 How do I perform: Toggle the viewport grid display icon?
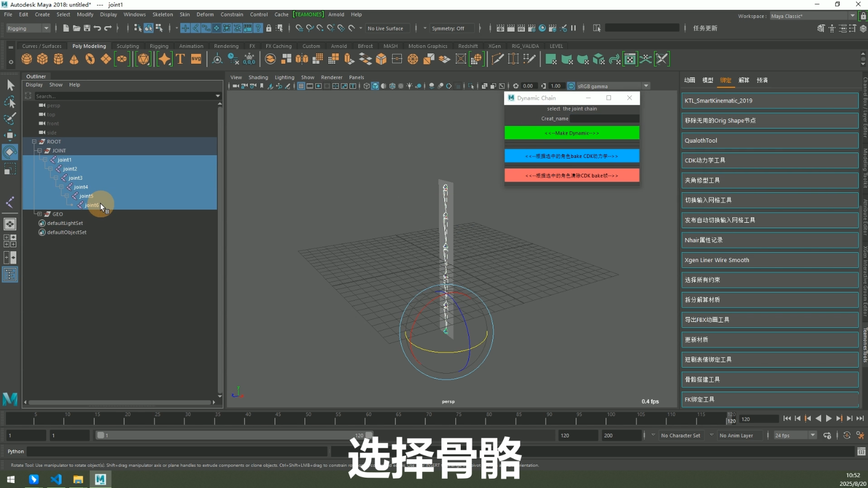pyautogui.click(x=301, y=86)
